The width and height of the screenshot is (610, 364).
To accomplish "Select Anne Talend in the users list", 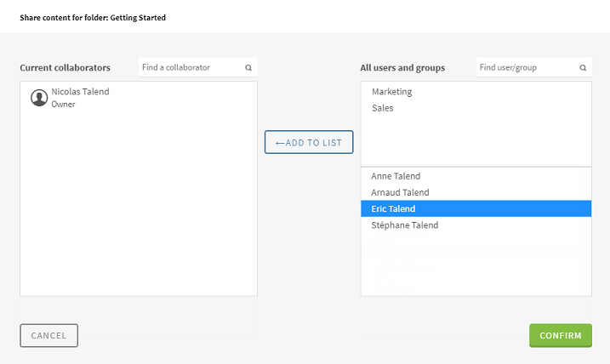I will tap(396, 176).
